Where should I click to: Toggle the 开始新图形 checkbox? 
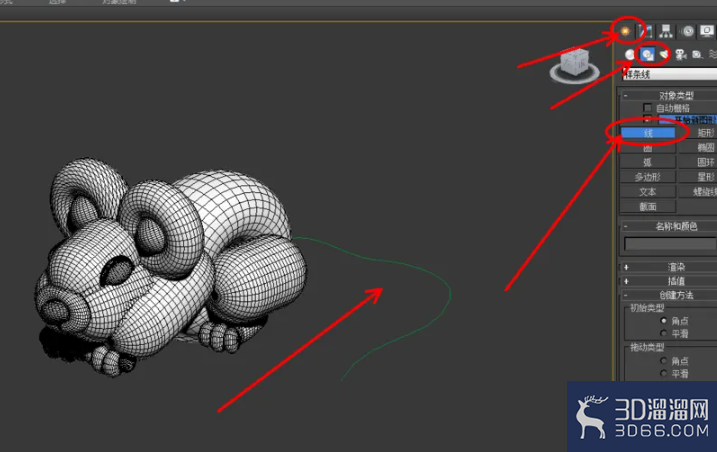(647, 120)
